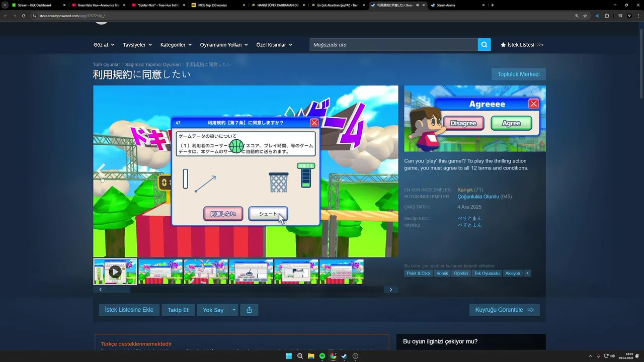Open Çoğunlukla Olumlu reviews link

pos(478,197)
